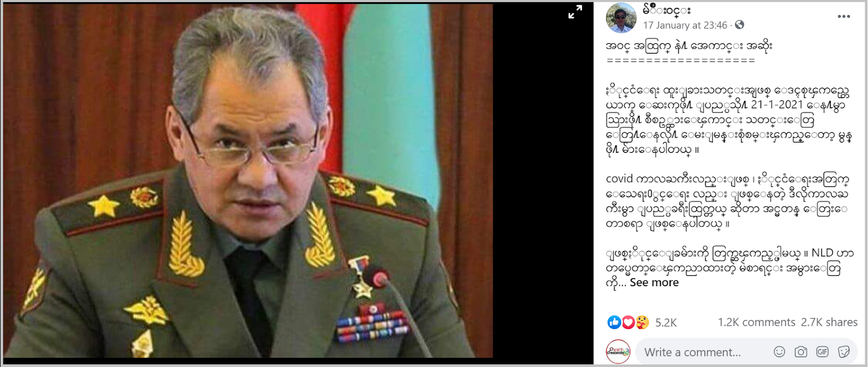View the 5.2K reactions list

tap(666, 323)
